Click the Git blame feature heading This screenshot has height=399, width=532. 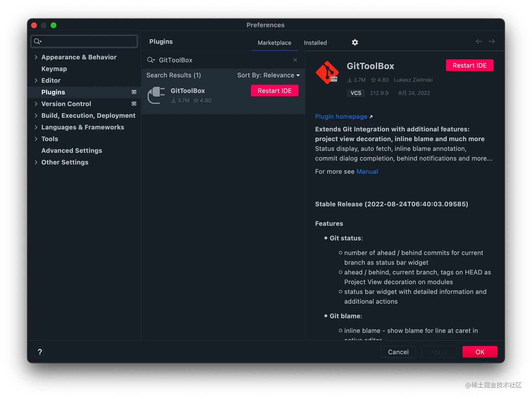[346, 316]
